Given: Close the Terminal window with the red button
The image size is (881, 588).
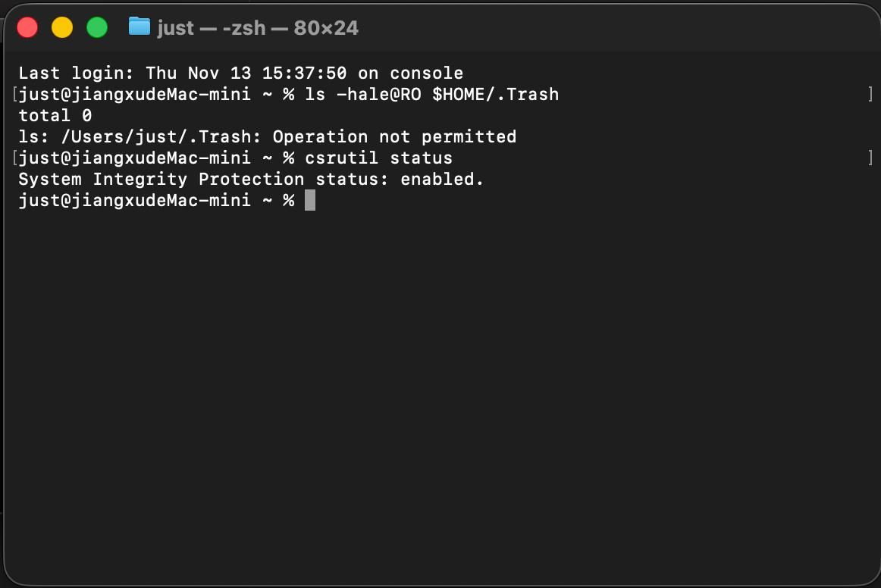Looking at the screenshot, I should pyautogui.click(x=27, y=28).
